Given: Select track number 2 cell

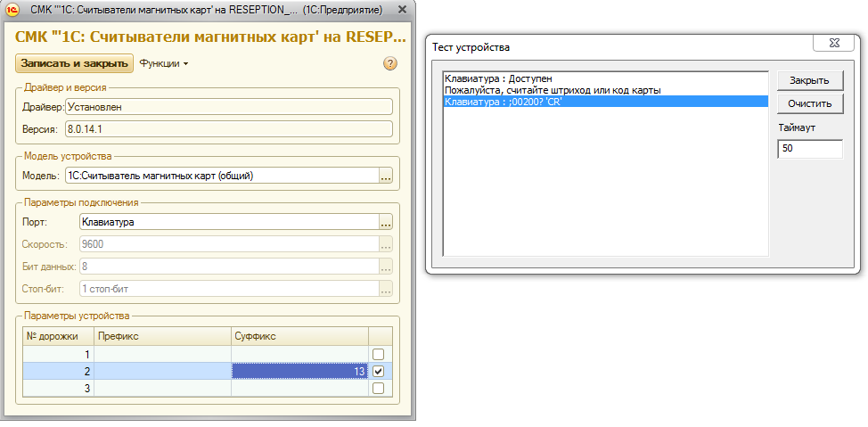Looking at the screenshot, I should pos(58,371).
